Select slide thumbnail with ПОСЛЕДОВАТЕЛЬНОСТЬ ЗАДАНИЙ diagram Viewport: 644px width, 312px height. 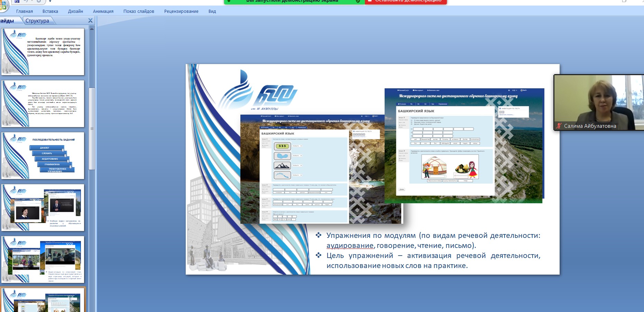(x=43, y=155)
